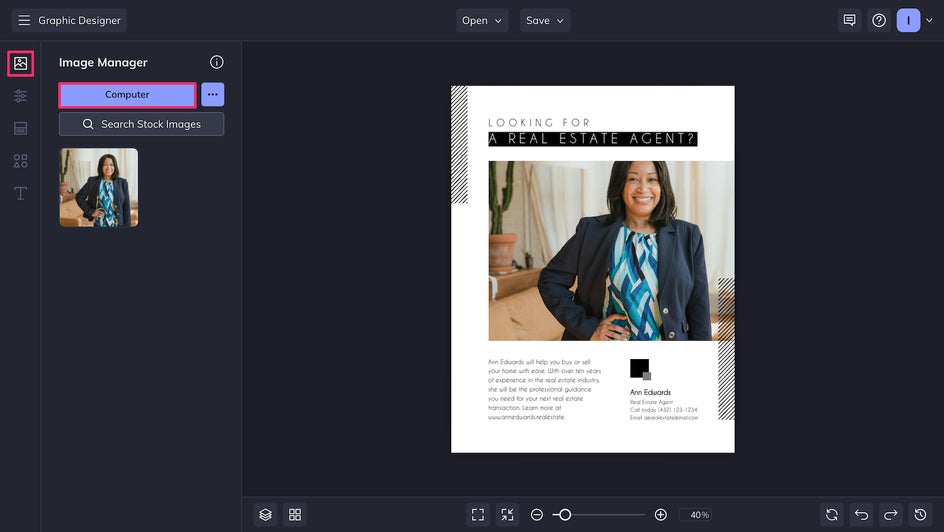Click the zoom slider handle

(x=565, y=515)
